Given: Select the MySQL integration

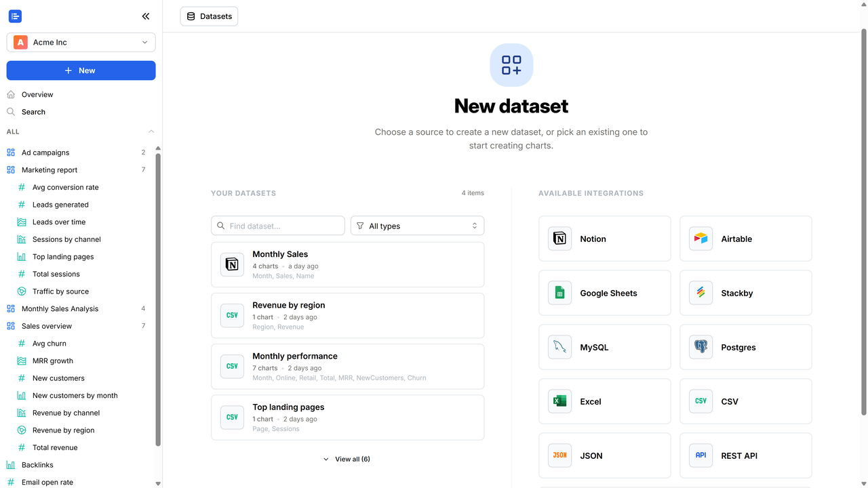Looking at the screenshot, I should pyautogui.click(x=605, y=347).
